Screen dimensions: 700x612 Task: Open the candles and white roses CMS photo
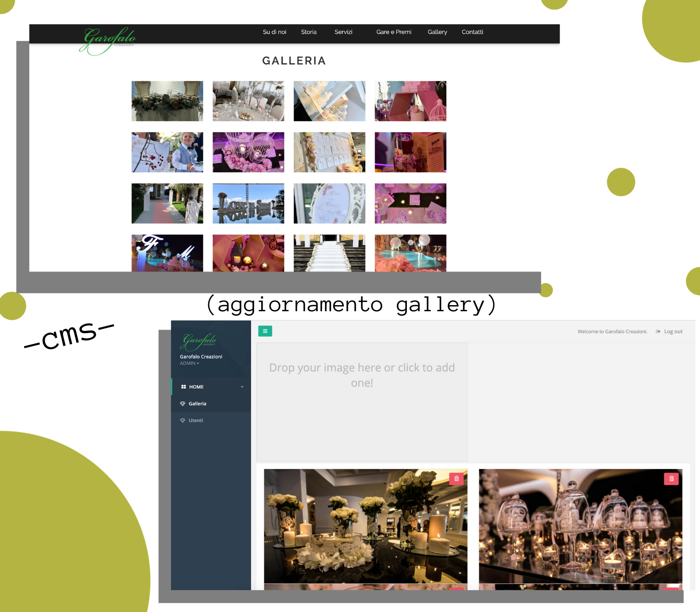click(365, 526)
